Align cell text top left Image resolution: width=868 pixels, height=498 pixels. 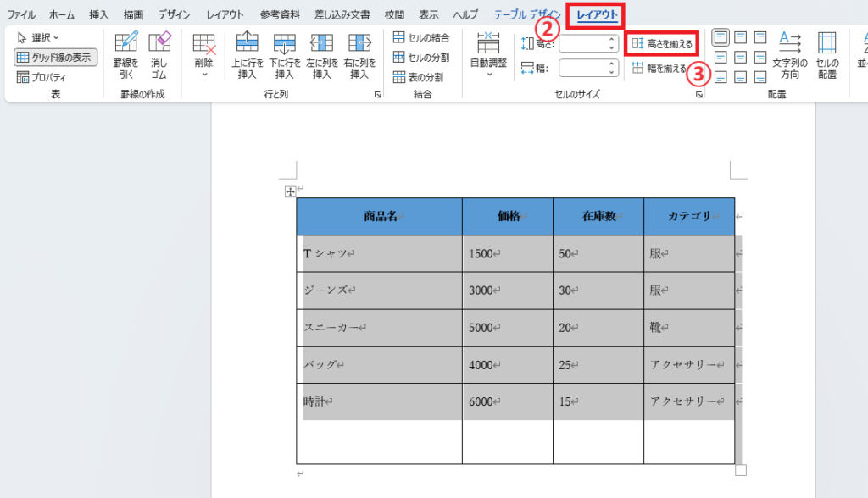click(x=721, y=37)
